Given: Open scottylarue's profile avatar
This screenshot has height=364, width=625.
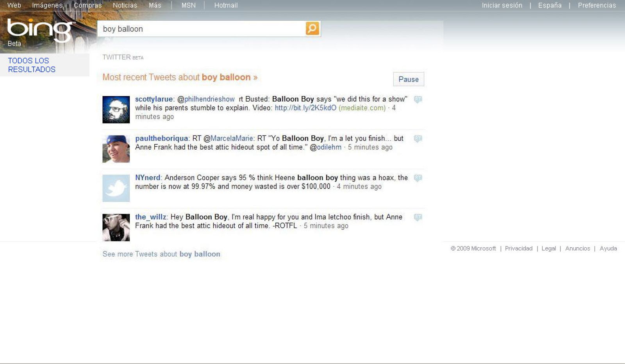Looking at the screenshot, I should [x=116, y=110].
